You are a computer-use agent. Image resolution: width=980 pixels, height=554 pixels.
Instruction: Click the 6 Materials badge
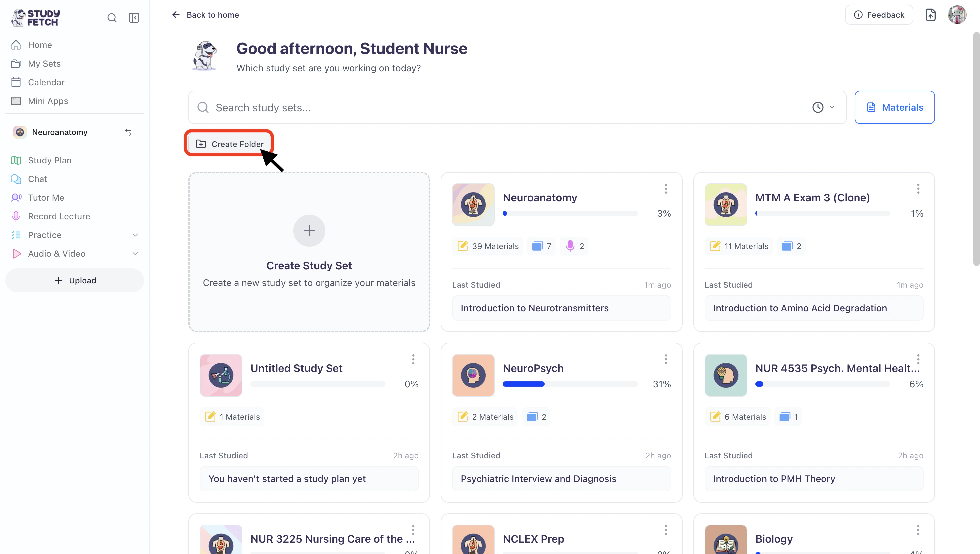pyautogui.click(x=738, y=417)
